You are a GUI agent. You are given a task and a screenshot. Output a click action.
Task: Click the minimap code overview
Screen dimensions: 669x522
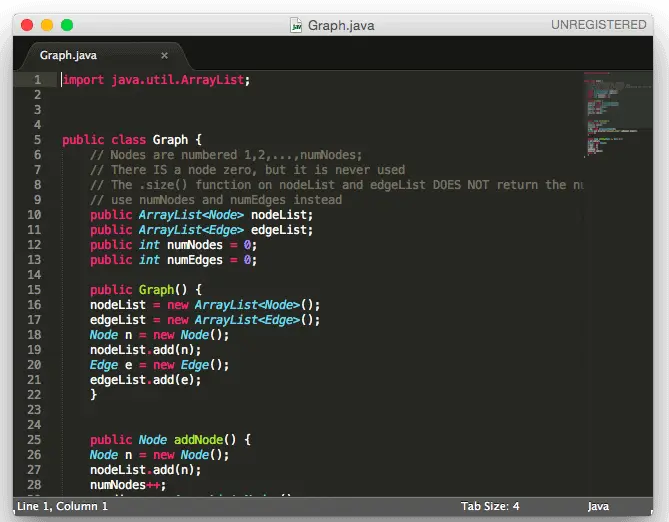617,114
